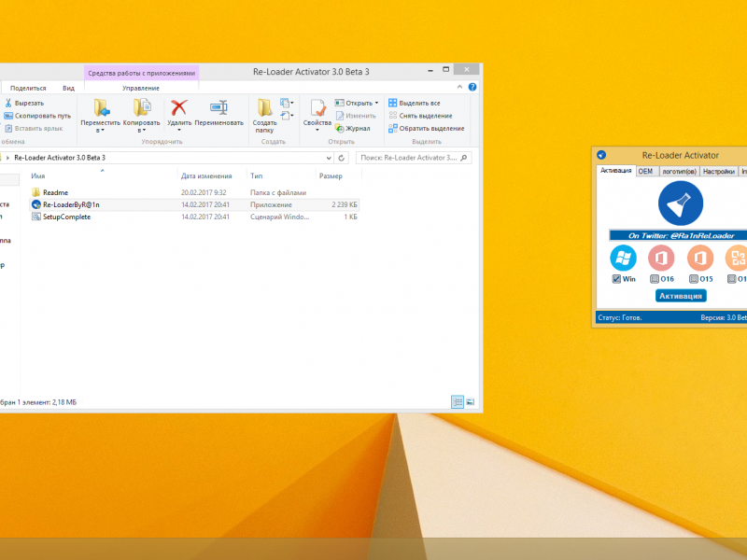The image size is (747, 560).
Task: Select the SetupComplete script file
Action: pos(66,217)
